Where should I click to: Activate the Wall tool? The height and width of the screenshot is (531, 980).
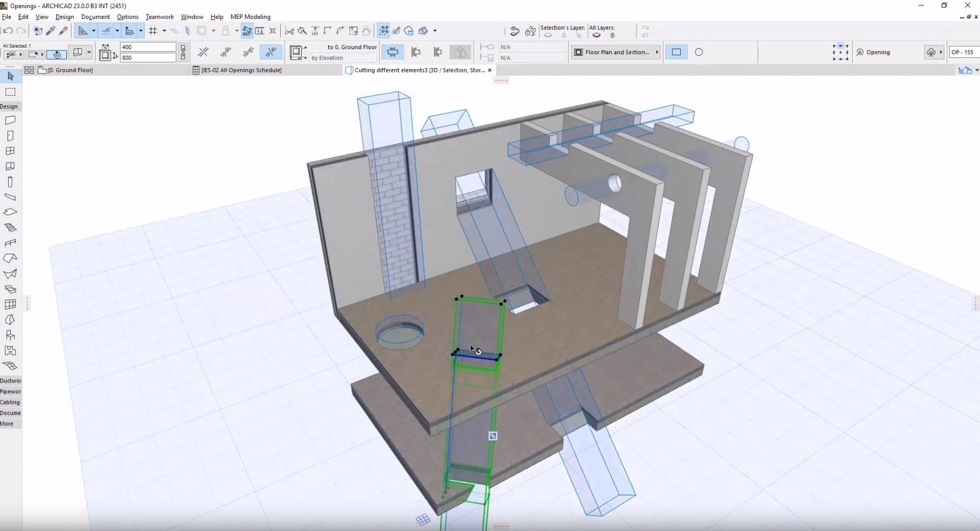click(x=10, y=120)
